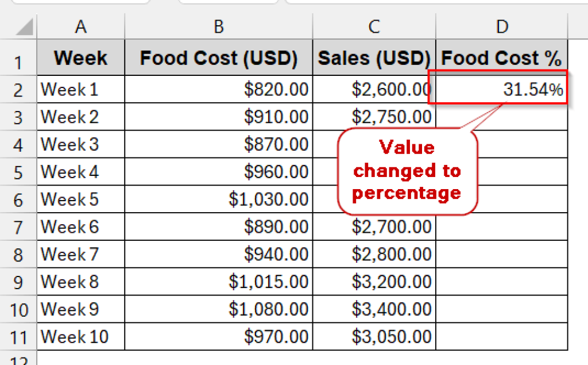Image resolution: width=588 pixels, height=365 pixels.
Task: Select the empty Food Cost % cell for Week 2
Action: [x=502, y=117]
